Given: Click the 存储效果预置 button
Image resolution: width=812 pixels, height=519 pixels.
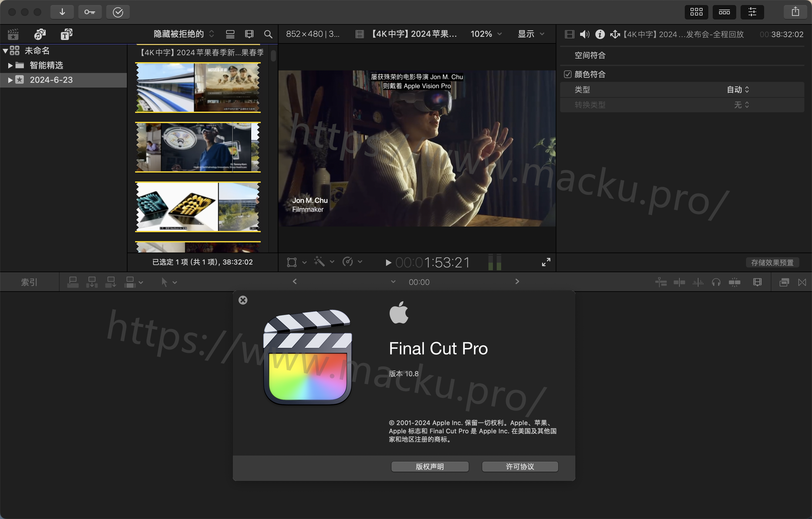Looking at the screenshot, I should (772, 262).
